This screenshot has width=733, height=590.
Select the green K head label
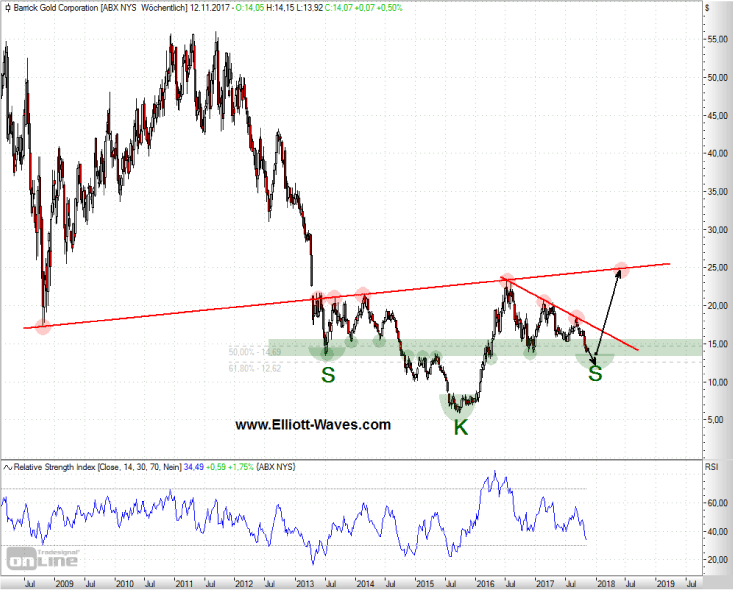pos(461,427)
